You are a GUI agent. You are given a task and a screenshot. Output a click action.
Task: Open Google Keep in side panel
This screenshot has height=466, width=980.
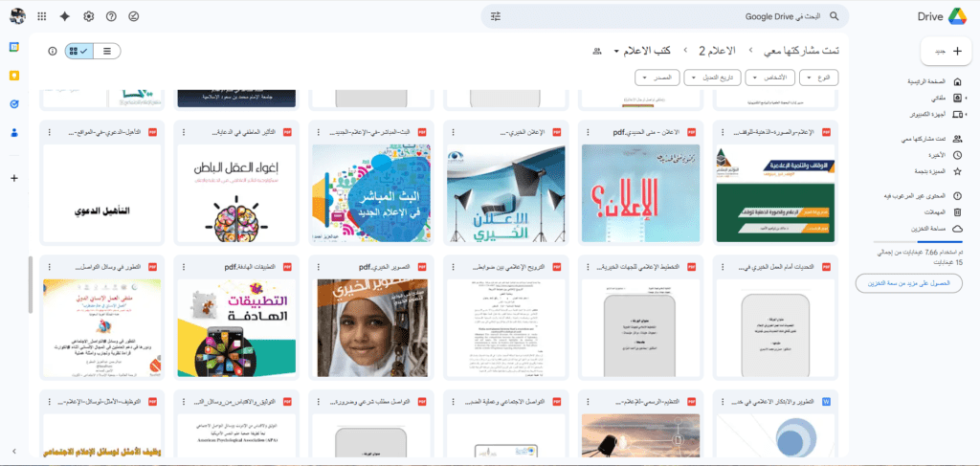(x=14, y=75)
